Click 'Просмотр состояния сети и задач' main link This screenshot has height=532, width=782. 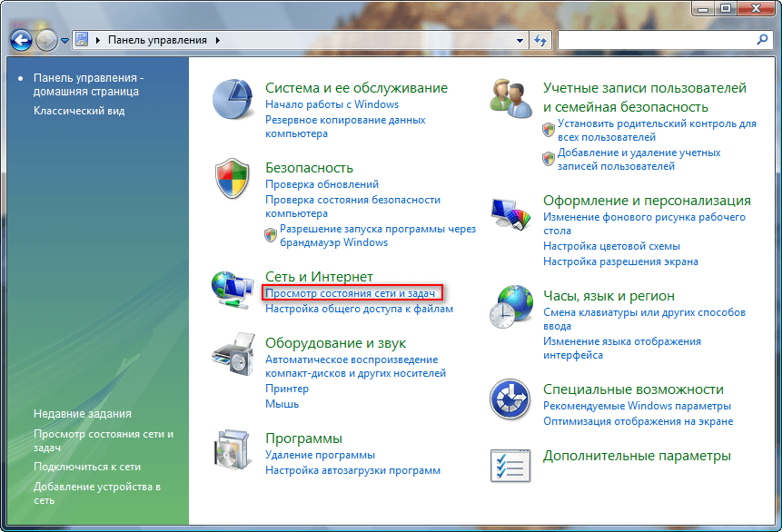coord(350,293)
